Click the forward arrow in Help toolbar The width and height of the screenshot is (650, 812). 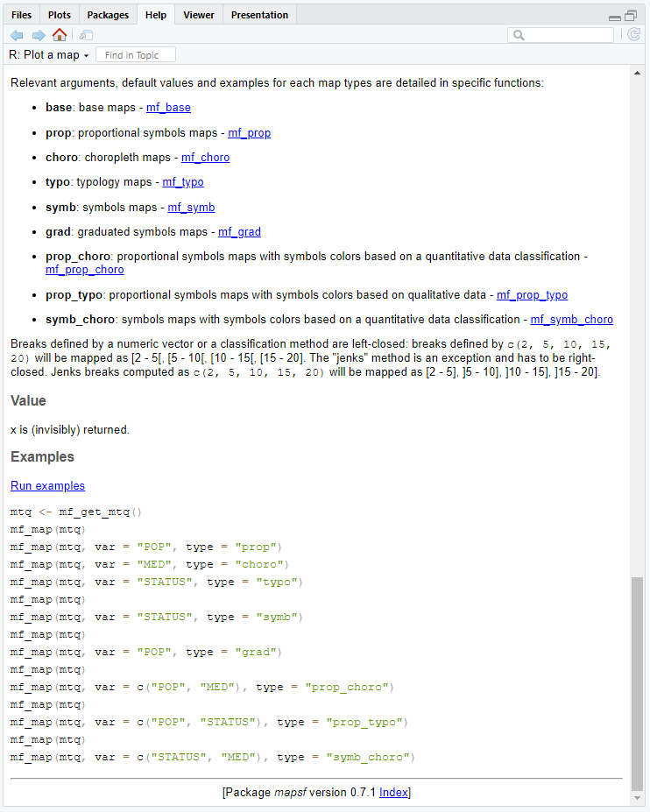tap(39, 35)
